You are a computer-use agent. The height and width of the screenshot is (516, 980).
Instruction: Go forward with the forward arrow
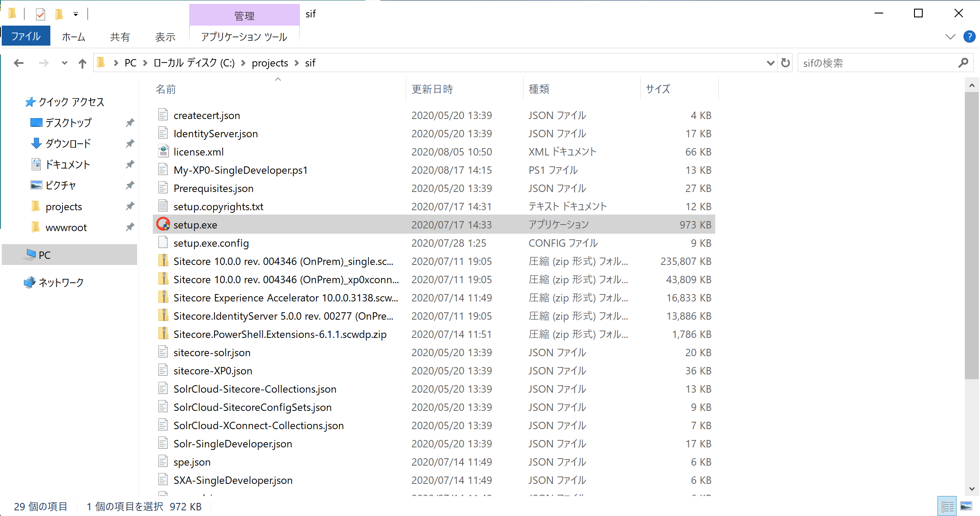coord(43,63)
